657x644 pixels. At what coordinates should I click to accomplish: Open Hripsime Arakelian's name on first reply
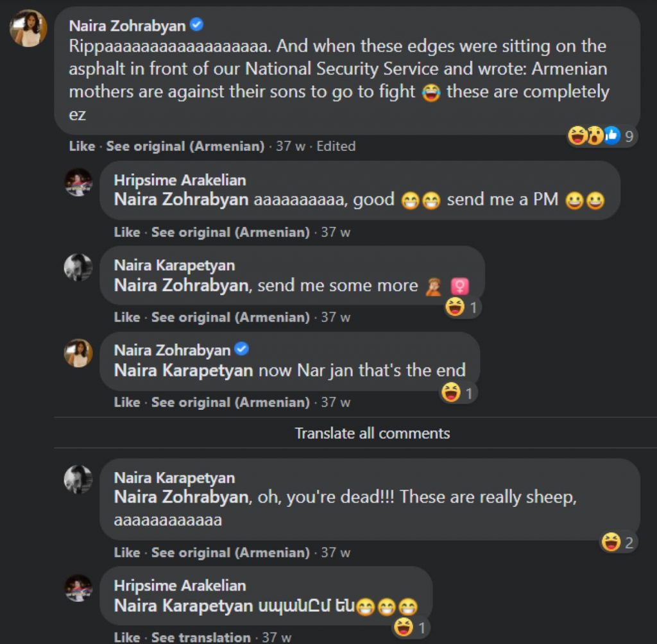click(180, 180)
